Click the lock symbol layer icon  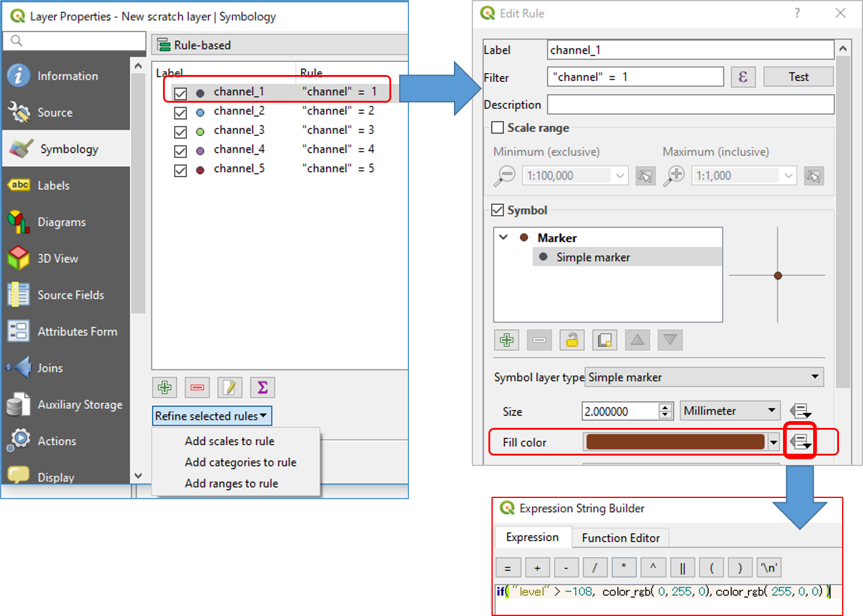click(571, 340)
